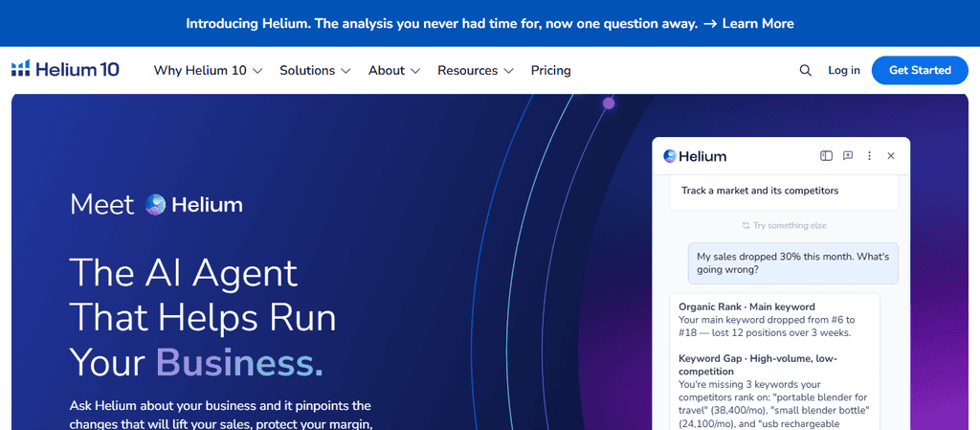
Task: Expand the Why Helium 10 menu
Action: tap(208, 71)
